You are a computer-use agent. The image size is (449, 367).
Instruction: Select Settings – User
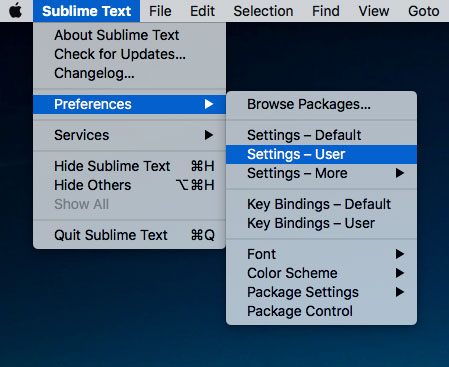pos(321,154)
